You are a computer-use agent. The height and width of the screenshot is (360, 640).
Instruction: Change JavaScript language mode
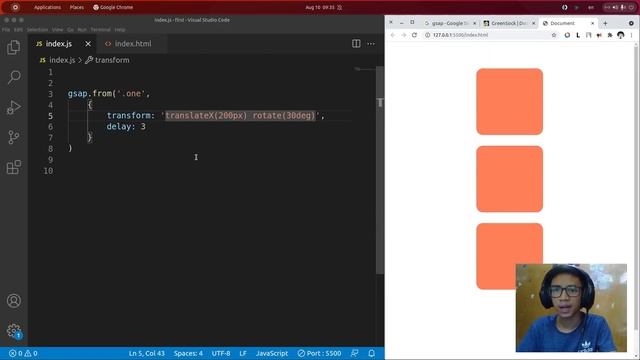(272, 353)
